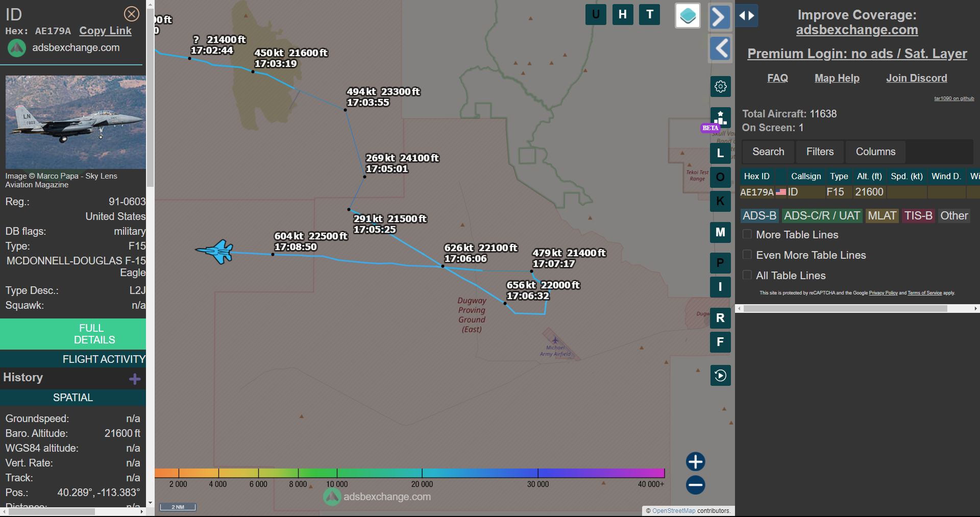This screenshot has width=980, height=517.
Task: Close the aircraft info panel
Action: (132, 14)
